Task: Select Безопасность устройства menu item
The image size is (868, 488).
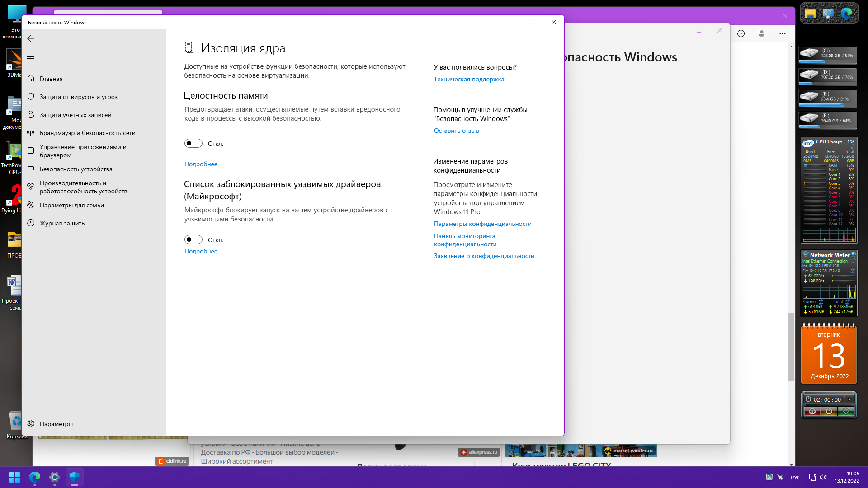Action: point(76,169)
